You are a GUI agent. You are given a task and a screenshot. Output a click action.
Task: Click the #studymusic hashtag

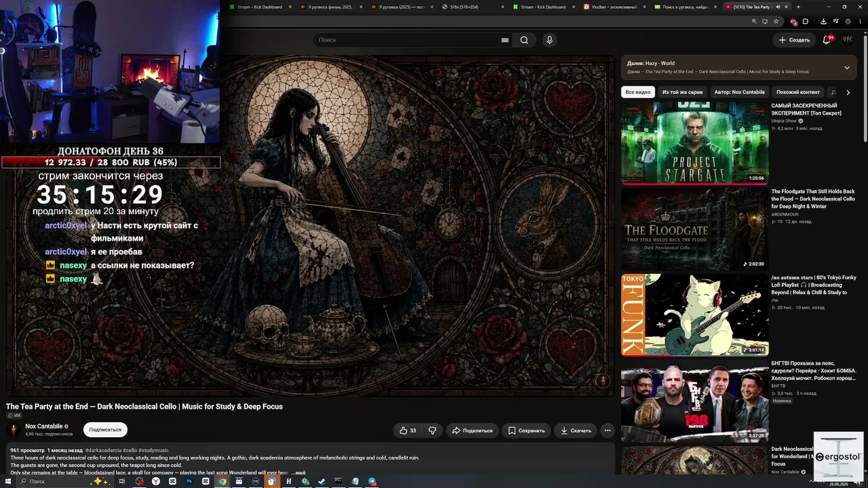pyautogui.click(x=153, y=450)
